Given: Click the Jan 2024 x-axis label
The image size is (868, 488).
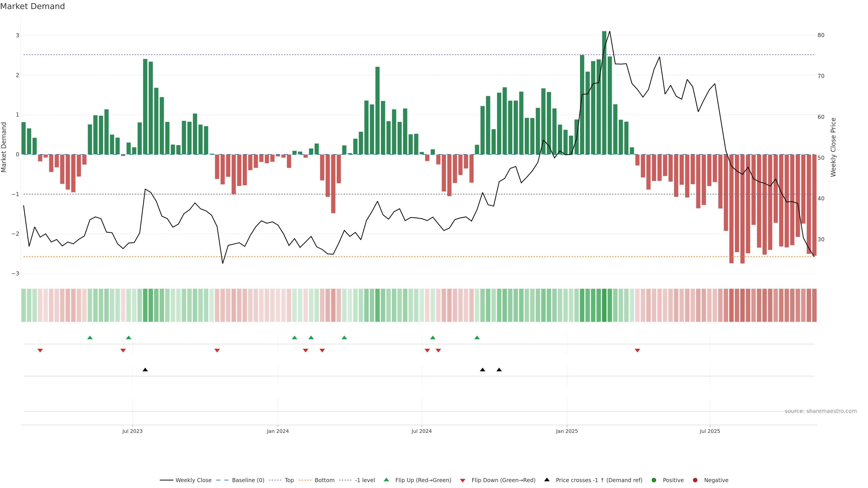Looking at the screenshot, I should [278, 431].
